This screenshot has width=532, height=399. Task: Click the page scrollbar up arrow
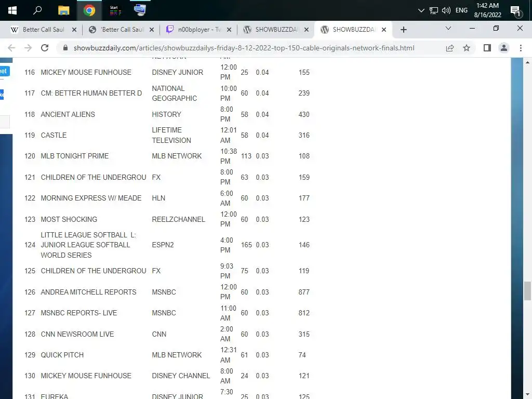[527, 62]
